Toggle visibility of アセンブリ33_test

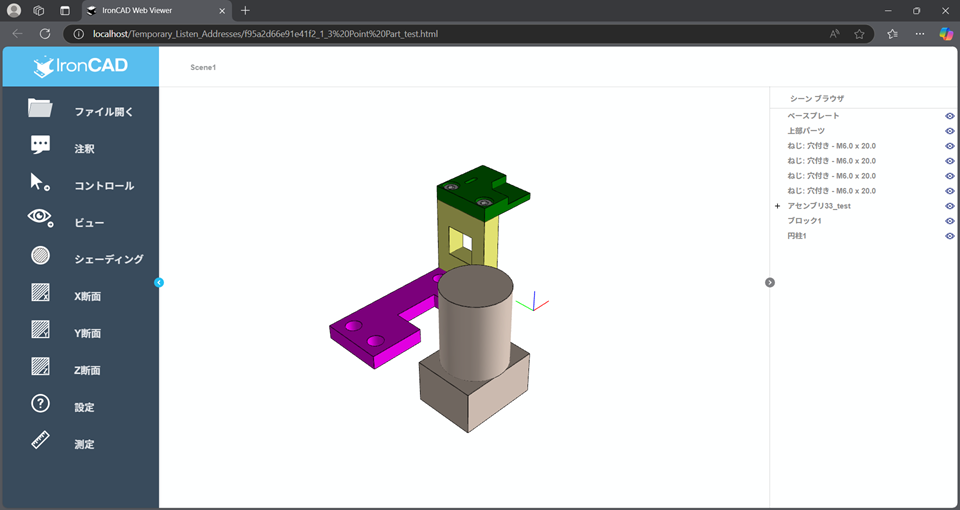(950, 206)
